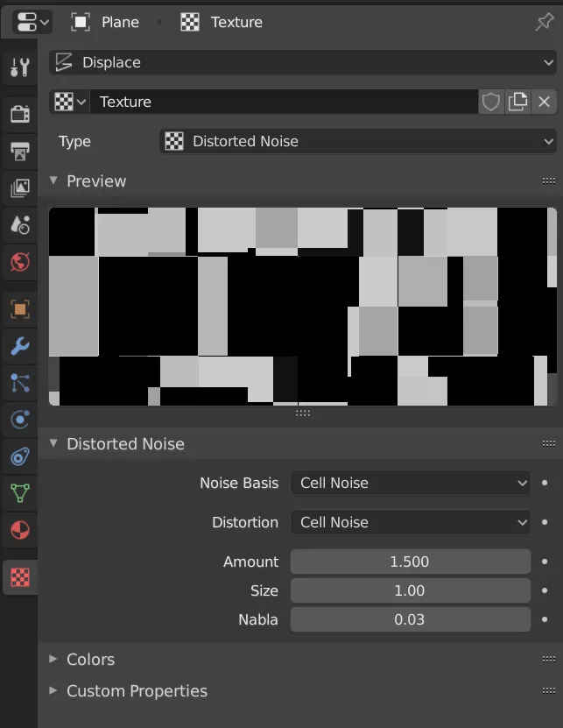Toggle fake user shield for Texture
The width and height of the screenshot is (563, 728).
point(491,102)
